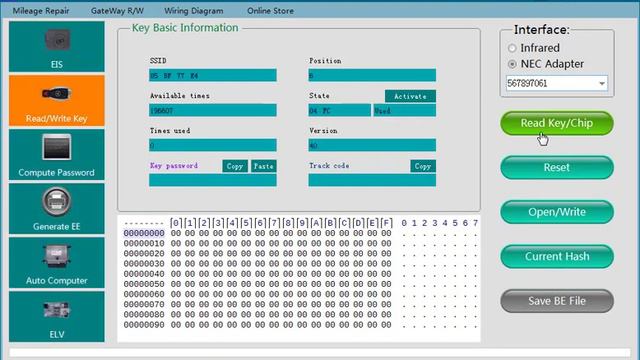Click the Reset button

(x=557, y=167)
